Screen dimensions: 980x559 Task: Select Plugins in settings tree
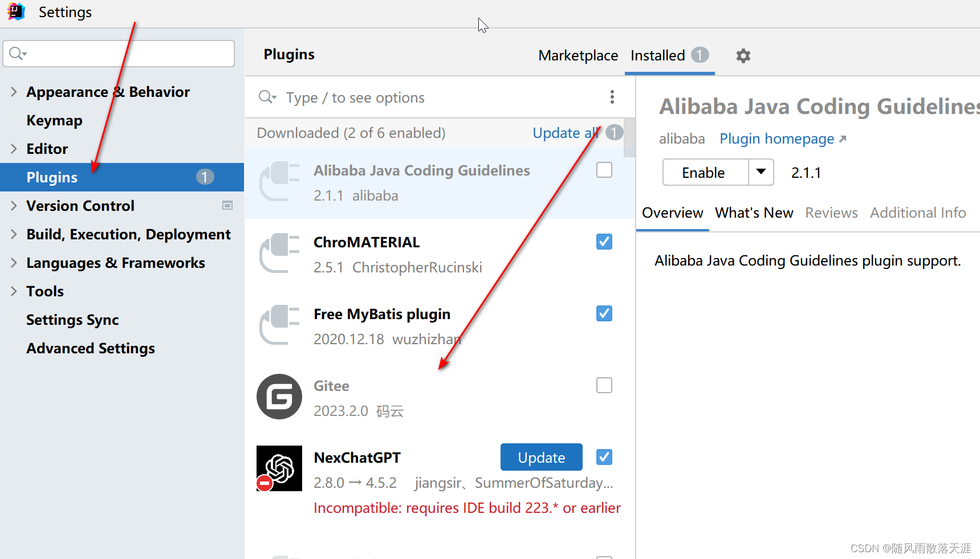coord(122,177)
